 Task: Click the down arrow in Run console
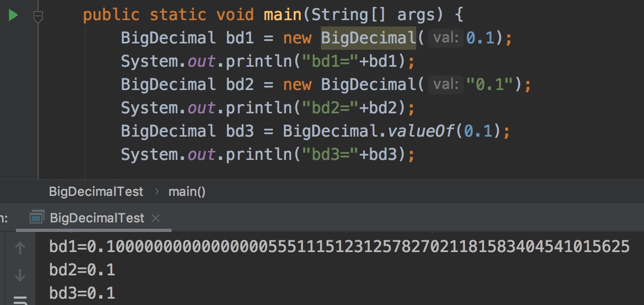[20, 275]
